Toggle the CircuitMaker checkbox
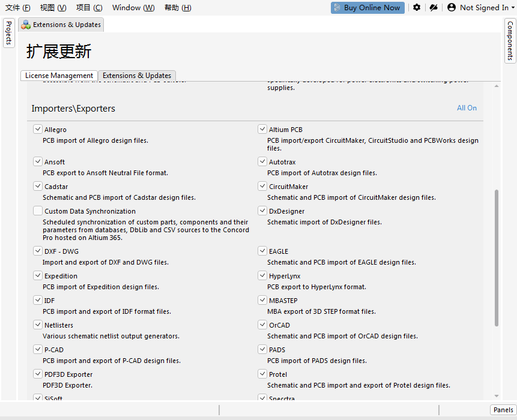 point(262,186)
